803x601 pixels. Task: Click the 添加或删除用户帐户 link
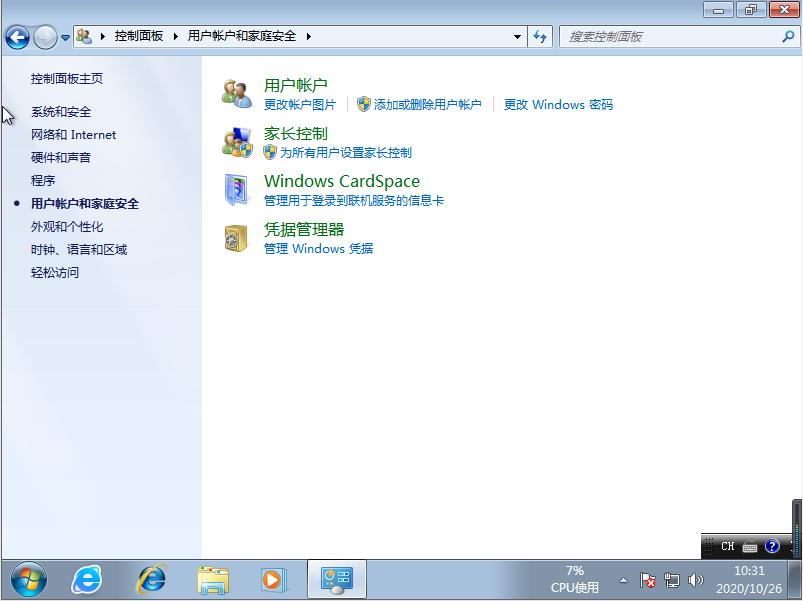click(x=431, y=104)
